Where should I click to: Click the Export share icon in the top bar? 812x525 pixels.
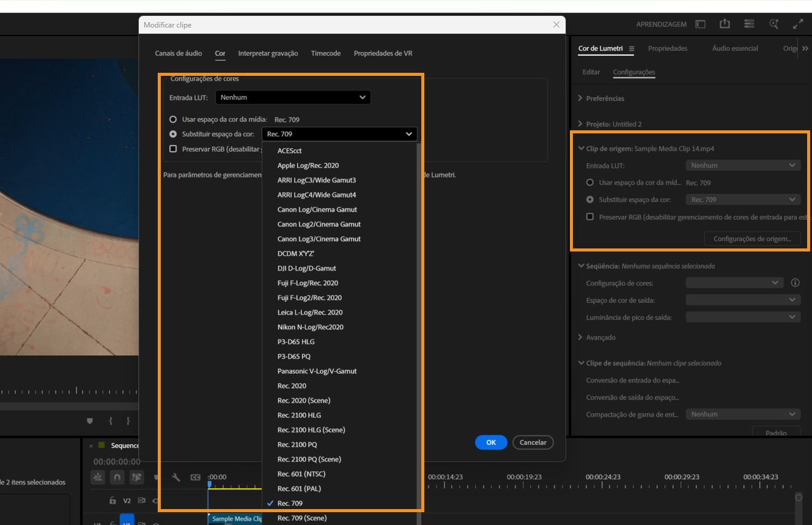(725, 24)
